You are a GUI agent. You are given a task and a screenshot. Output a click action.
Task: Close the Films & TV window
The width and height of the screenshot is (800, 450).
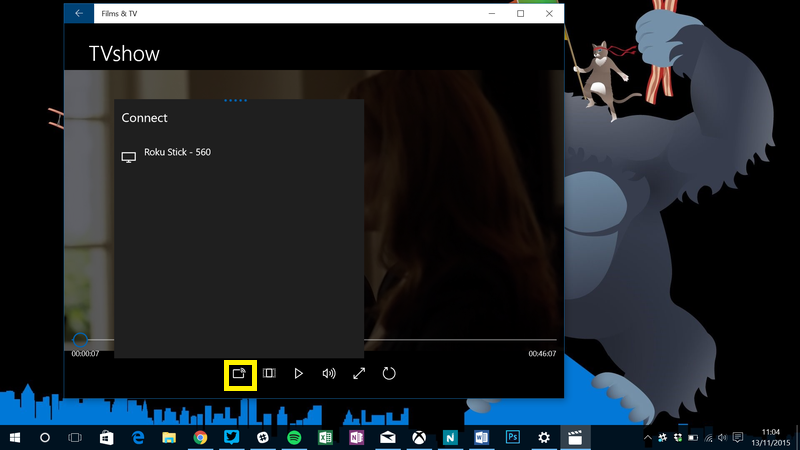click(549, 14)
